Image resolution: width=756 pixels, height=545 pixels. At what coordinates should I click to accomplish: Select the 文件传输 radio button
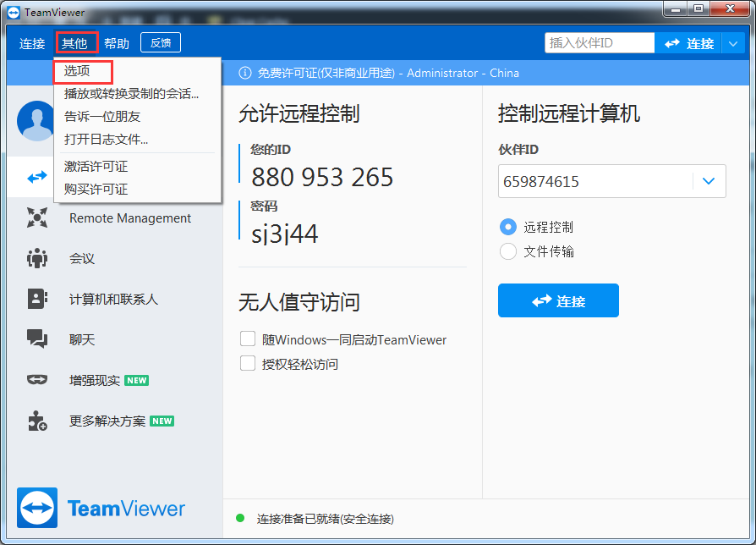click(x=507, y=251)
